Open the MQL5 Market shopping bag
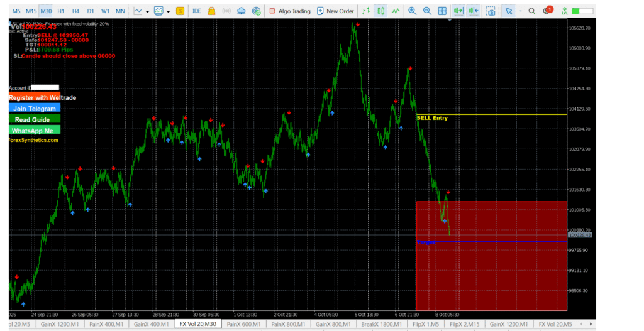Image resolution: width=644 pixels, height=331 pixels. pos(211,11)
